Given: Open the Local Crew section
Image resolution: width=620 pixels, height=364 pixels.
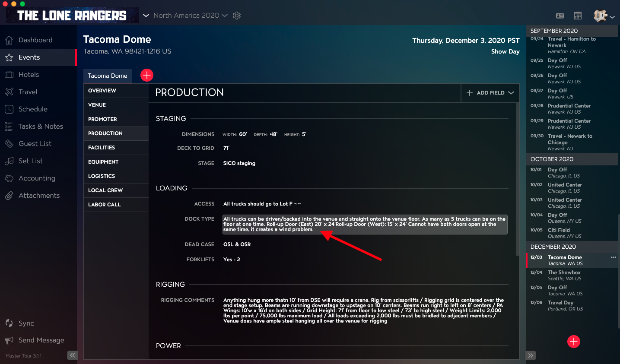Looking at the screenshot, I should click(x=116, y=190).
